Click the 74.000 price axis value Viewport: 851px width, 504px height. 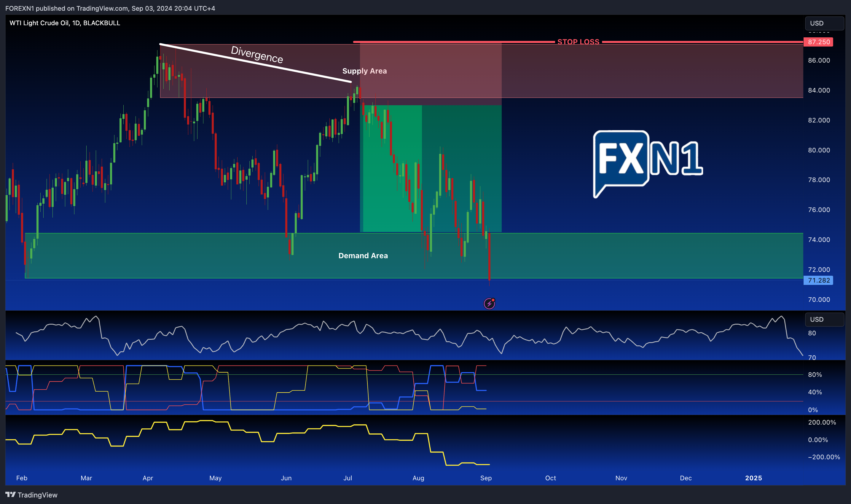[819, 240]
